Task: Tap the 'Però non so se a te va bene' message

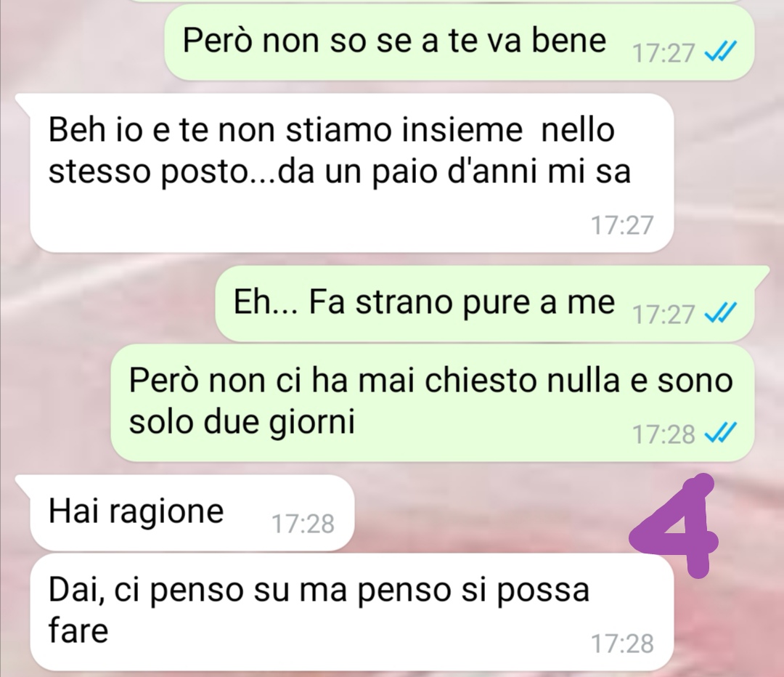Action: [x=459, y=43]
